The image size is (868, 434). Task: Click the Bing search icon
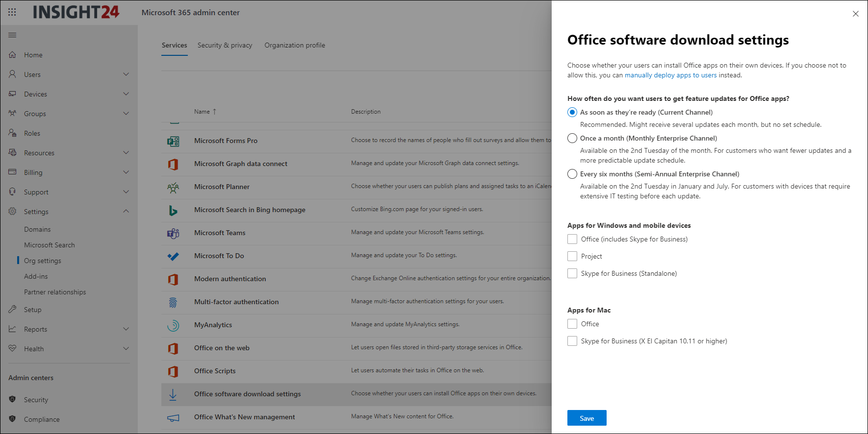point(173,210)
